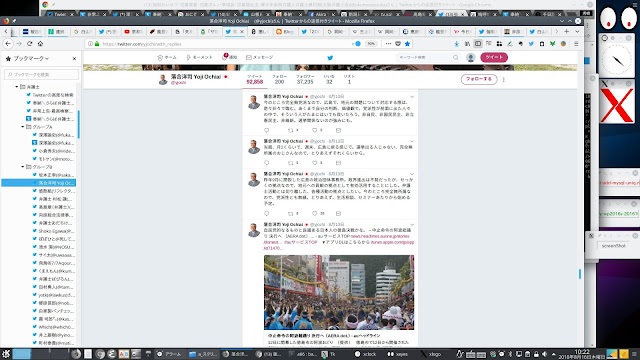Open メッセージ in Twitter navigation
Screen dimensions: 640x360
tap(260, 58)
